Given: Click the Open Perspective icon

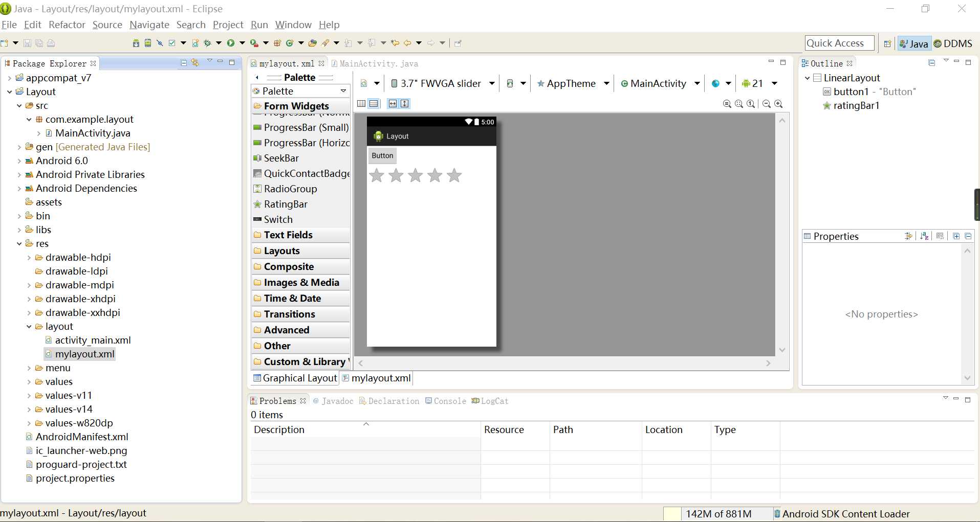Looking at the screenshot, I should [x=887, y=43].
